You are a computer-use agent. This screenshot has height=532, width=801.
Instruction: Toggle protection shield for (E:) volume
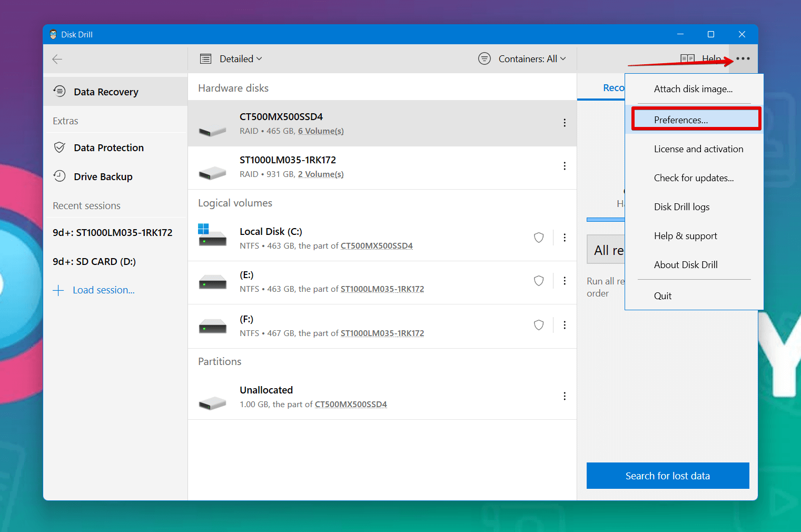click(539, 281)
